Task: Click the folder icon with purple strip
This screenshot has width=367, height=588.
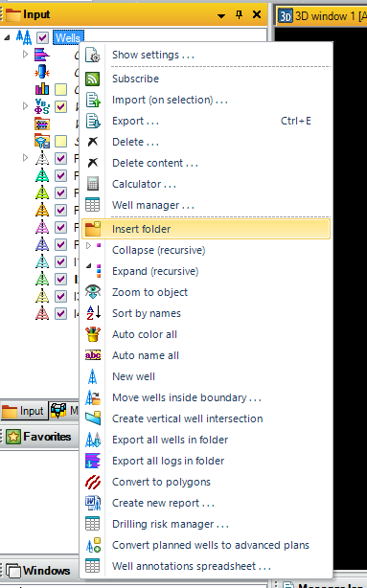Action: coord(42,124)
